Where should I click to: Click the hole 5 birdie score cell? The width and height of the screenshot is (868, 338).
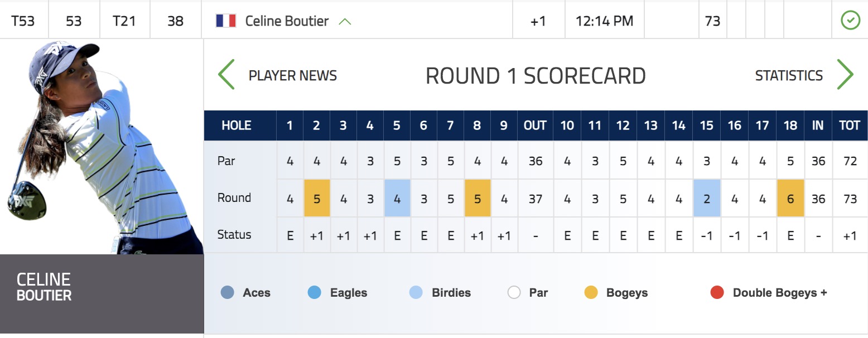point(397,198)
